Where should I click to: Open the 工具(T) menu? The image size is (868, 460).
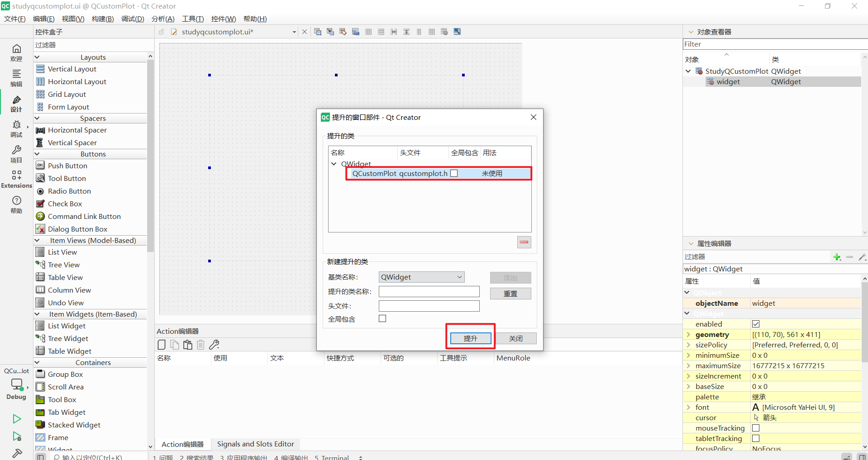(193, 19)
